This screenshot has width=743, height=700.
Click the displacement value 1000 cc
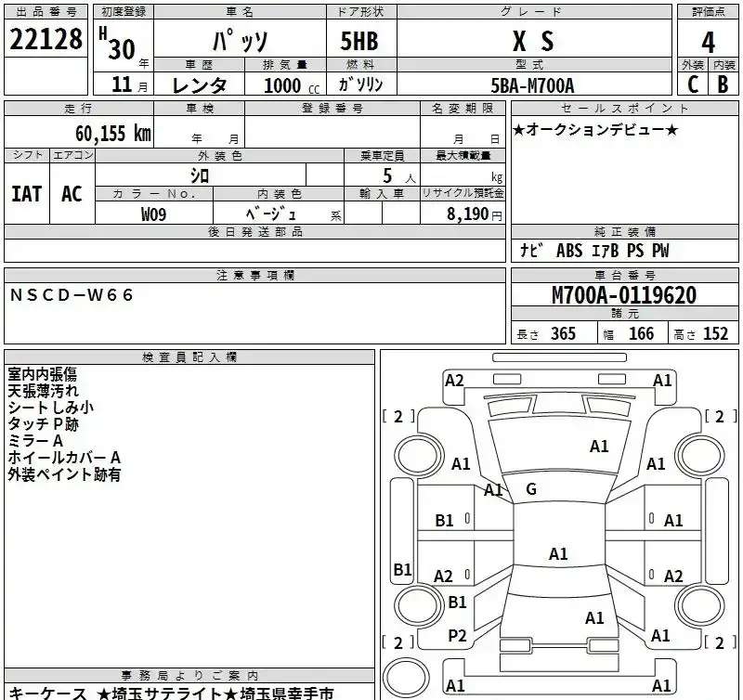point(291,85)
